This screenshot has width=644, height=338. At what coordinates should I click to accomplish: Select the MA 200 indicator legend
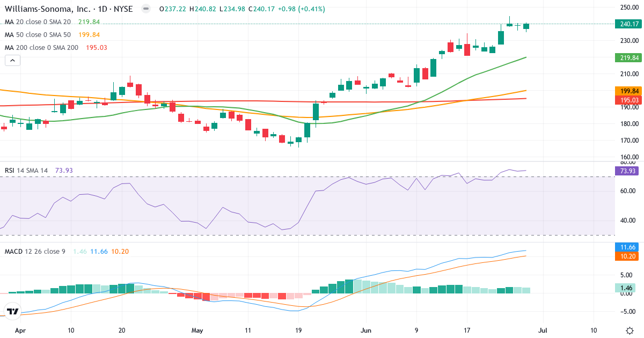pos(41,48)
